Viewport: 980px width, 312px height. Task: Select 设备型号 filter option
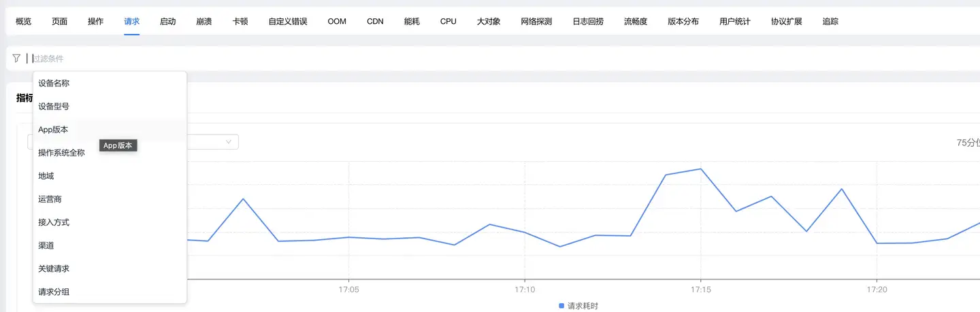[x=54, y=107]
